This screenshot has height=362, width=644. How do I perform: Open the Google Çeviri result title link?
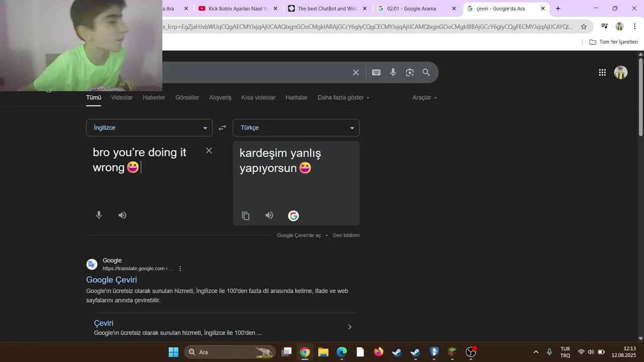(111, 280)
